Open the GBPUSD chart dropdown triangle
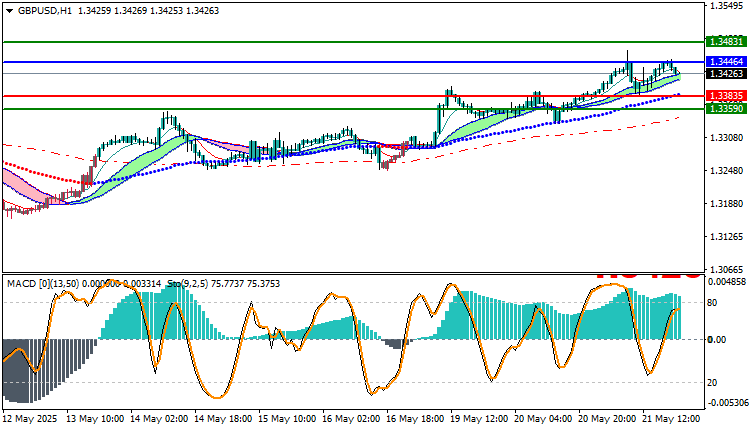This screenshot has width=750, height=430. coord(10,11)
